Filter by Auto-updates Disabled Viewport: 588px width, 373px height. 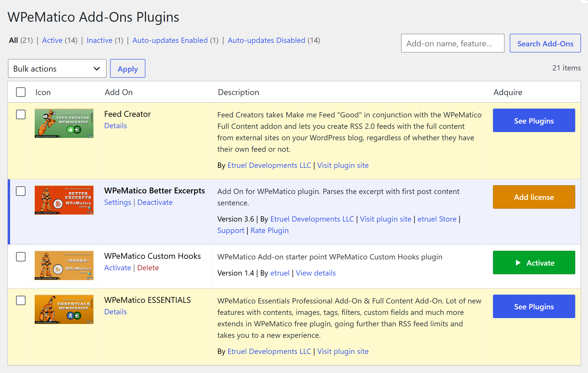[267, 40]
